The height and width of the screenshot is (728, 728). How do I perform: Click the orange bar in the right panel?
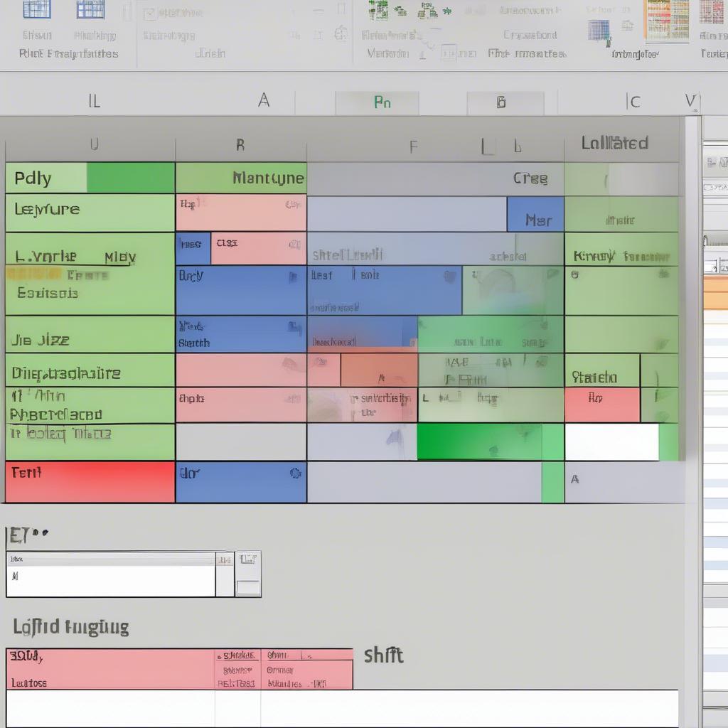click(x=715, y=293)
